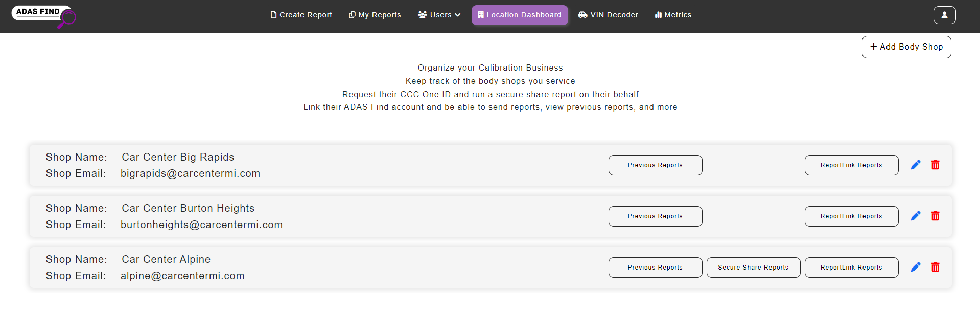Edit Car Center Big Rapids with pencil icon
Image resolution: width=980 pixels, height=311 pixels.
(x=916, y=165)
